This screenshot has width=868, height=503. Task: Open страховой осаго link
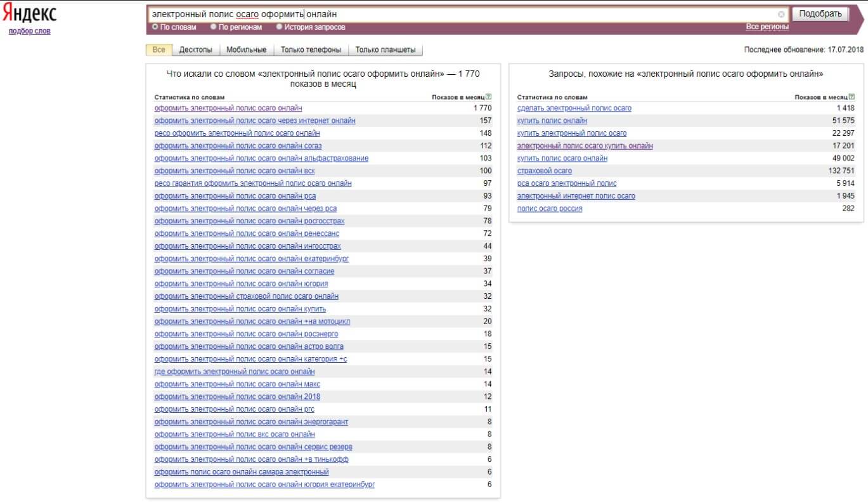(x=545, y=171)
